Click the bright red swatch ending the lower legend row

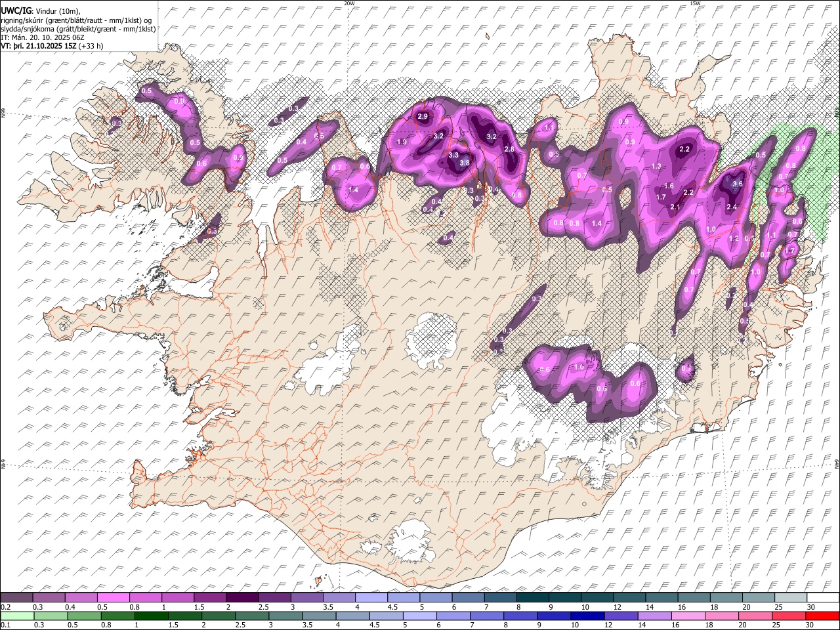[x=823, y=616]
